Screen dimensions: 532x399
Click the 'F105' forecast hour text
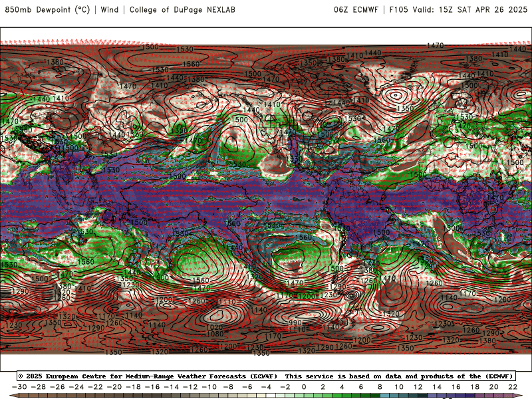tap(398, 9)
